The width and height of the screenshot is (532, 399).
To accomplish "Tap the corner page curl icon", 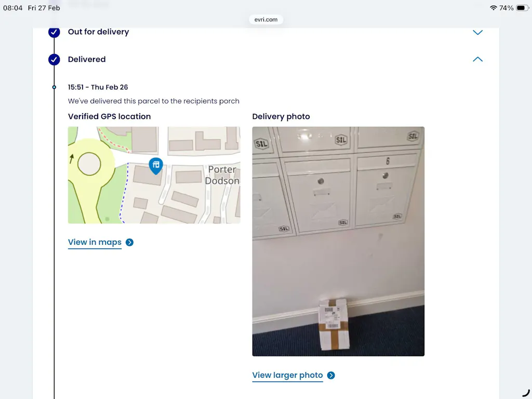I will pyautogui.click(x=526, y=393).
